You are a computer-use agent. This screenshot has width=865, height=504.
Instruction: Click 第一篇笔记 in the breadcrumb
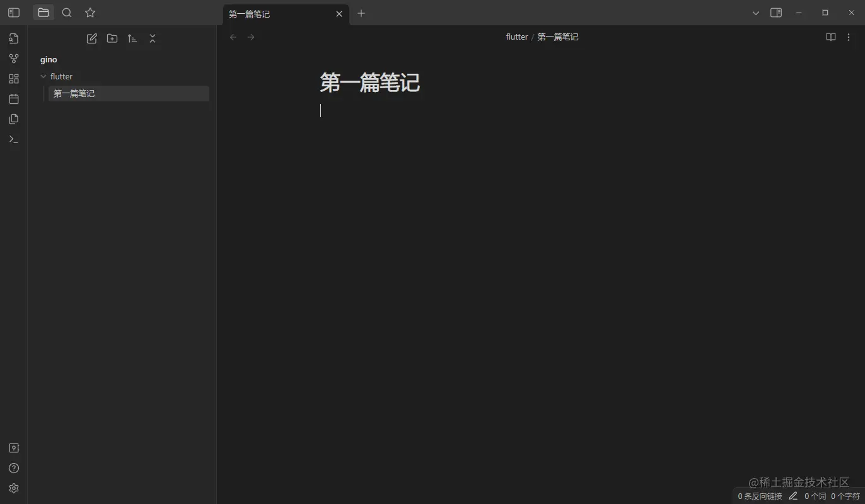[x=558, y=37]
